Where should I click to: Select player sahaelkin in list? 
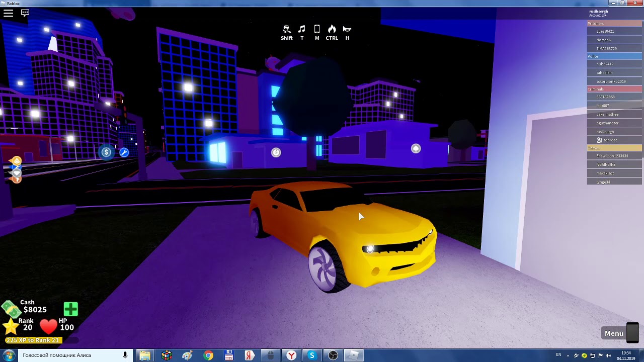click(x=614, y=72)
